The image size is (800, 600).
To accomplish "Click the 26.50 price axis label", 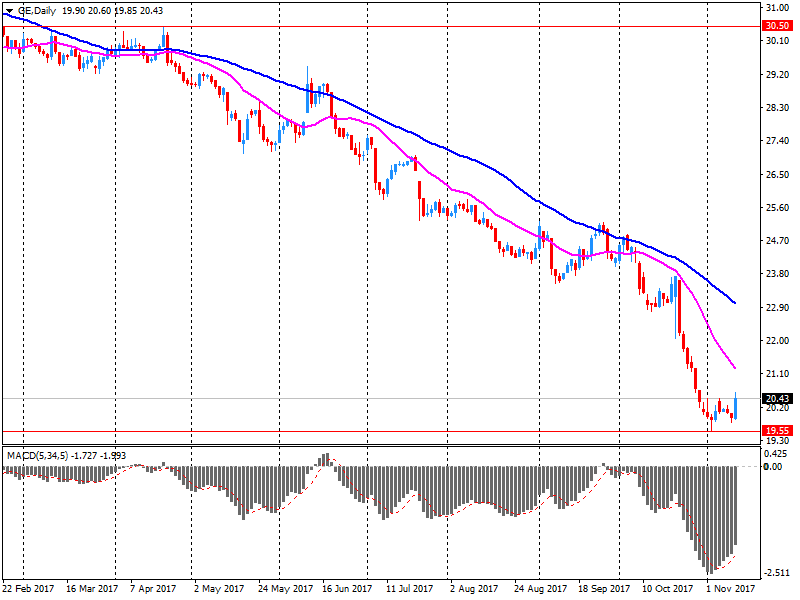I will pyautogui.click(x=778, y=174).
